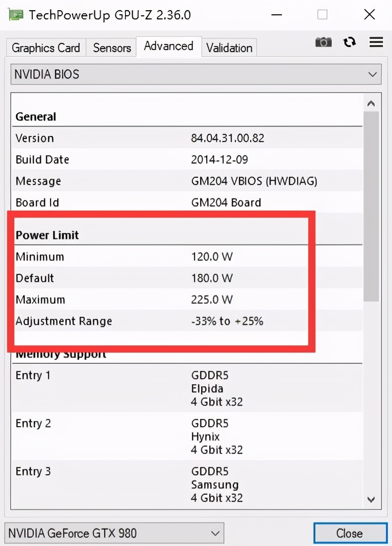This screenshot has height=546, width=392.
Task: Click the General section header
Action: (x=36, y=117)
